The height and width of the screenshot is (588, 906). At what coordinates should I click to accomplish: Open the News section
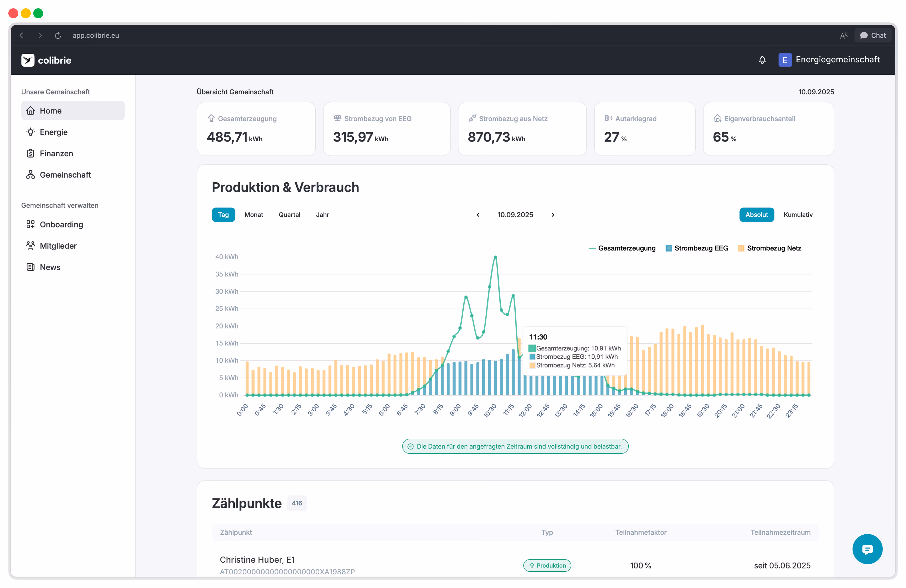tap(50, 267)
